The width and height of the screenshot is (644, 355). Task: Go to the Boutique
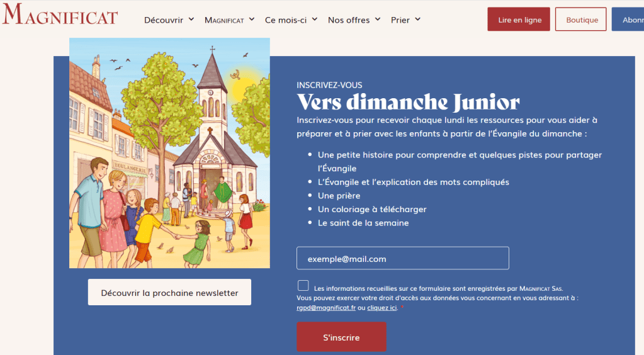[x=580, y=20]
